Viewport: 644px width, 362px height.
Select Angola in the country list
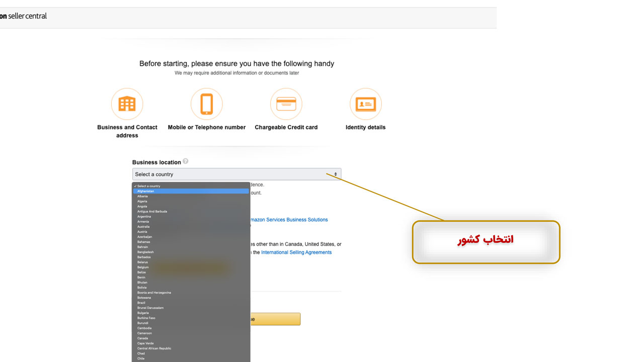pyautogui.click(x=191, y=206)
